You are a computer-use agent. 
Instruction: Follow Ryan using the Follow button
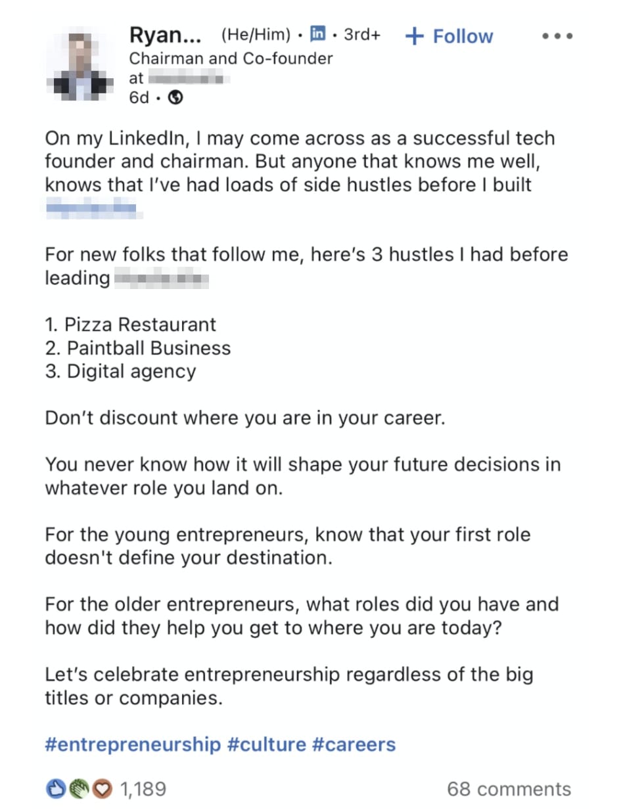(x=449, y=36)
